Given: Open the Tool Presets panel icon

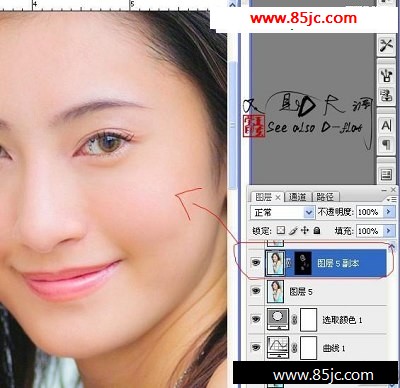Looking at the screenshot, I should click(x=386, y=45).
